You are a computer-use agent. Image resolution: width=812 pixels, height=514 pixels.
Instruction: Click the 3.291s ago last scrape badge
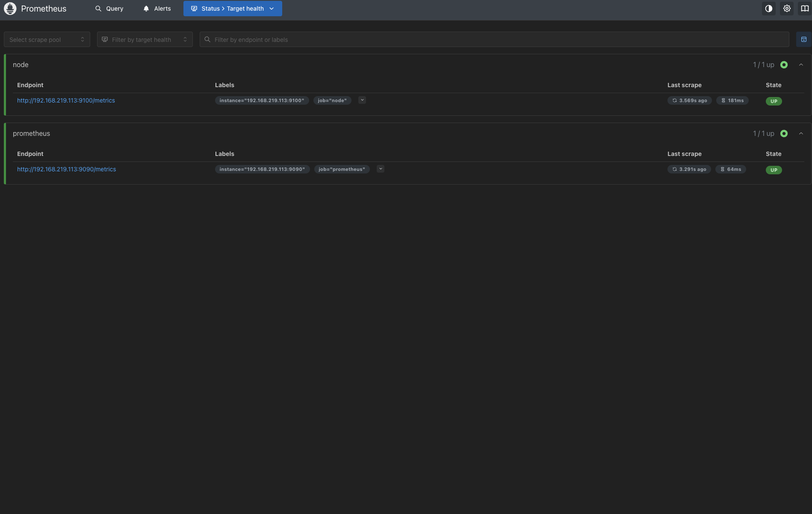(x=689, y=169)
